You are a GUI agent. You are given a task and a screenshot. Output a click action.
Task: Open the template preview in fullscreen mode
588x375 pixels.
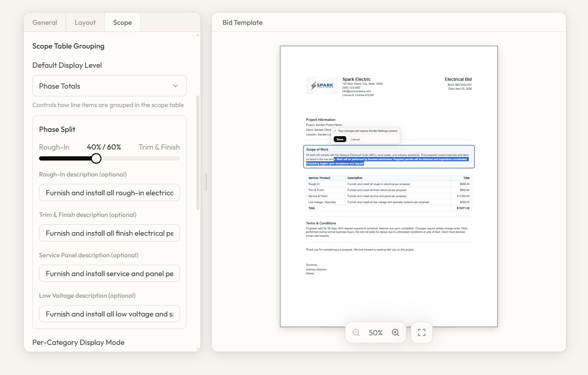click(422, 332)
